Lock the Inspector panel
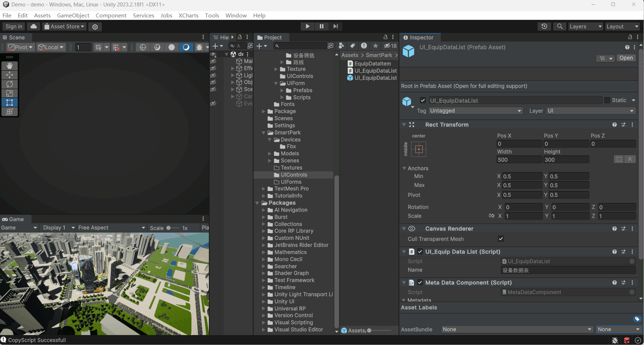Image resolution: width=644 pixels, height=345 pixels. pos(630,37)
